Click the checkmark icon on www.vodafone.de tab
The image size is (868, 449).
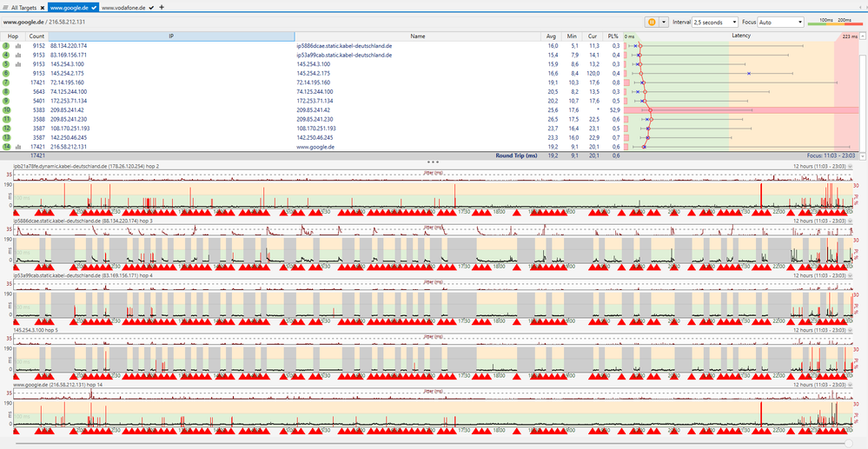coord(152,7)
